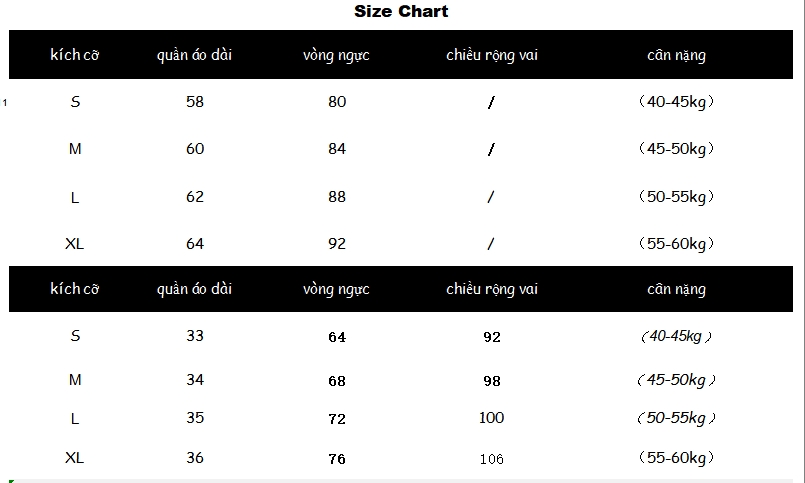
Task: Click the 36 length cell
Action: 195,458
